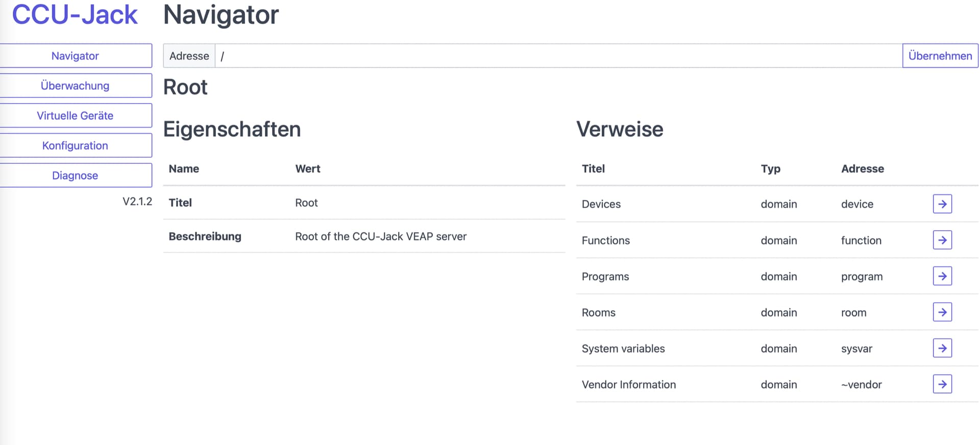
Task: Go to System variables via arrow
Action: coord(942,349)
